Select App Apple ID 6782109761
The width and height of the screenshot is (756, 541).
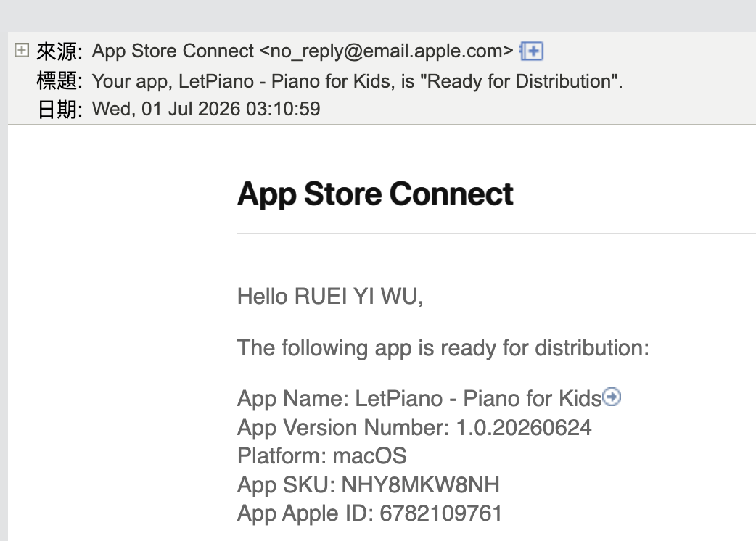(369, 513)
